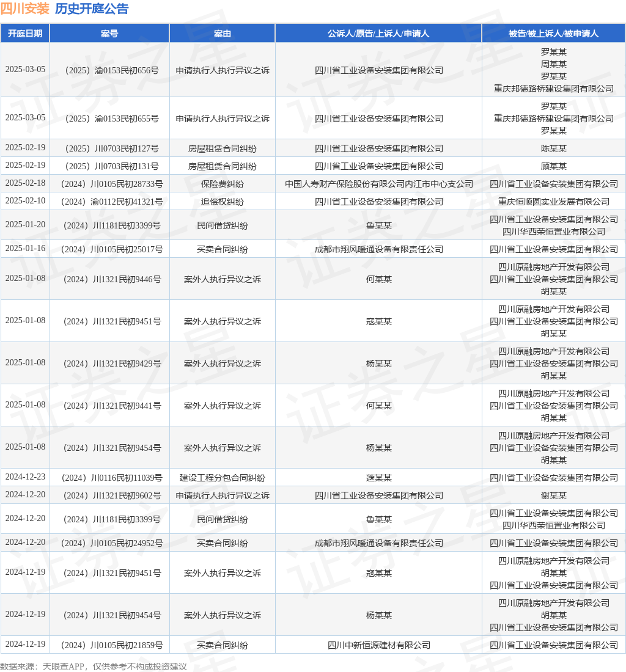Click the 追偿权纠纷 cause cell
The width and height of the screenshot is (626, 672).
(222, 202)
